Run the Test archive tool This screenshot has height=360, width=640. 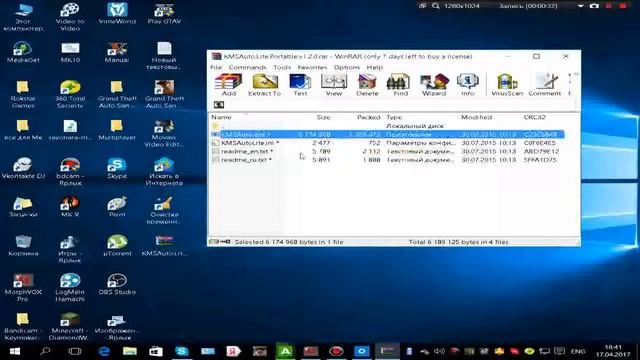300,85
